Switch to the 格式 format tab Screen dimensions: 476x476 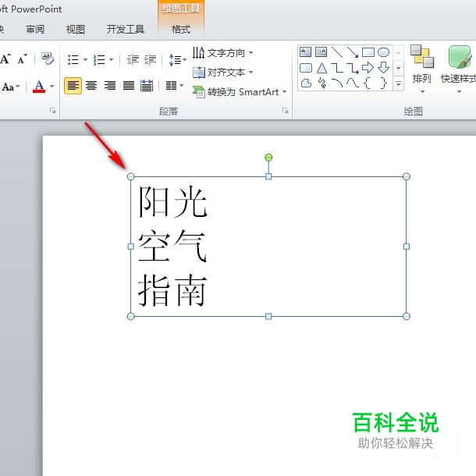181,30
